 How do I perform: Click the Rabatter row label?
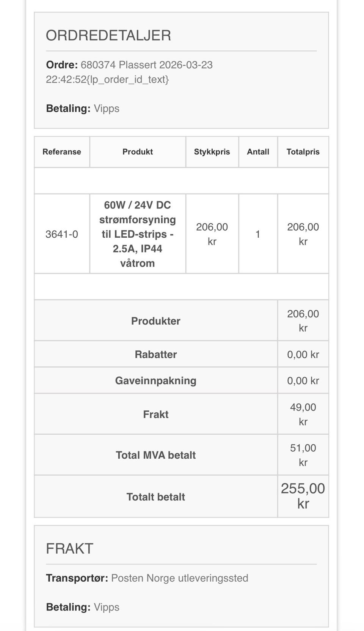(x=155, y=355)
